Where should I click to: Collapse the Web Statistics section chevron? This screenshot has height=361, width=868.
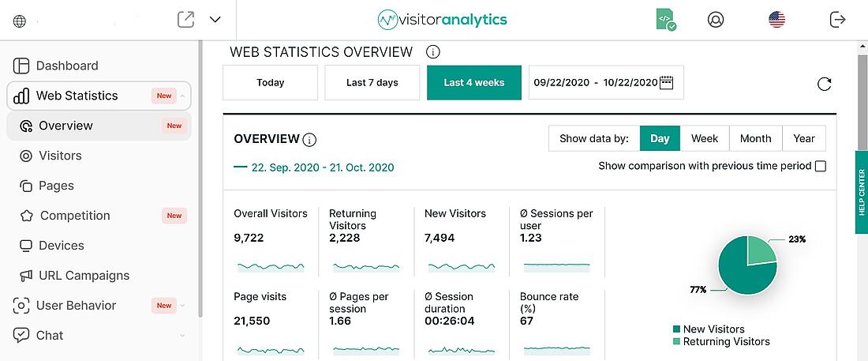tap(183, 96)
